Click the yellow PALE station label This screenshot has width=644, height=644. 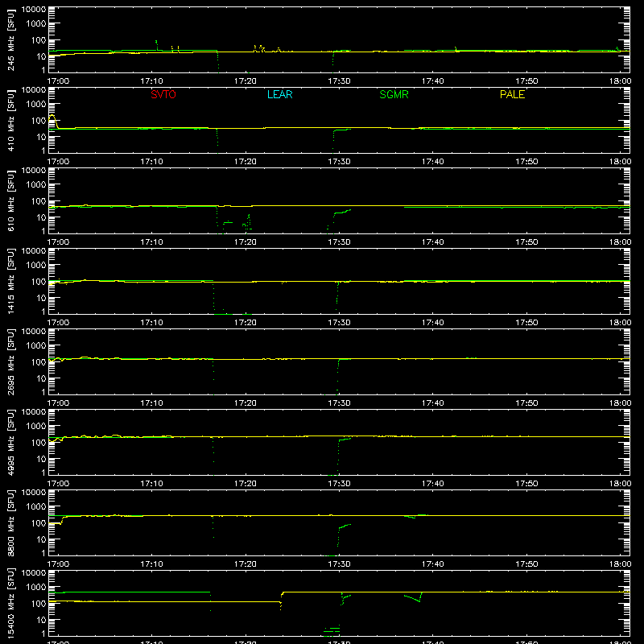(512, 94)
